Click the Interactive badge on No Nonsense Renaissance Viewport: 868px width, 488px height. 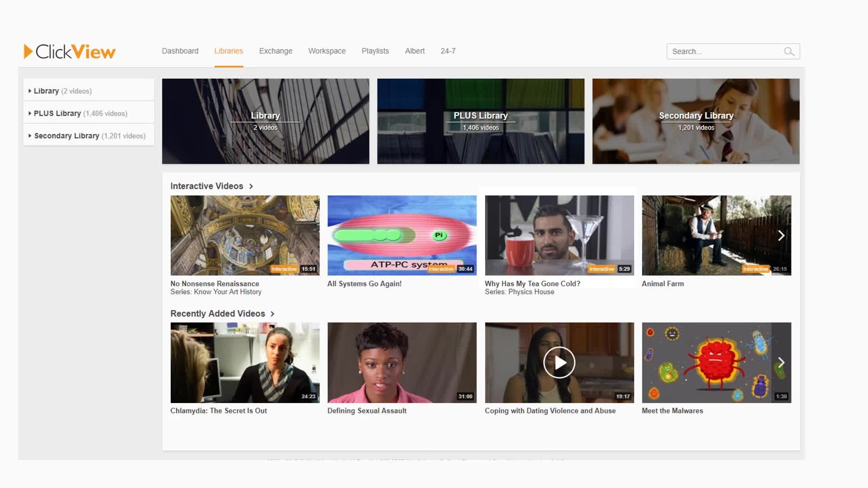(284, 268)
